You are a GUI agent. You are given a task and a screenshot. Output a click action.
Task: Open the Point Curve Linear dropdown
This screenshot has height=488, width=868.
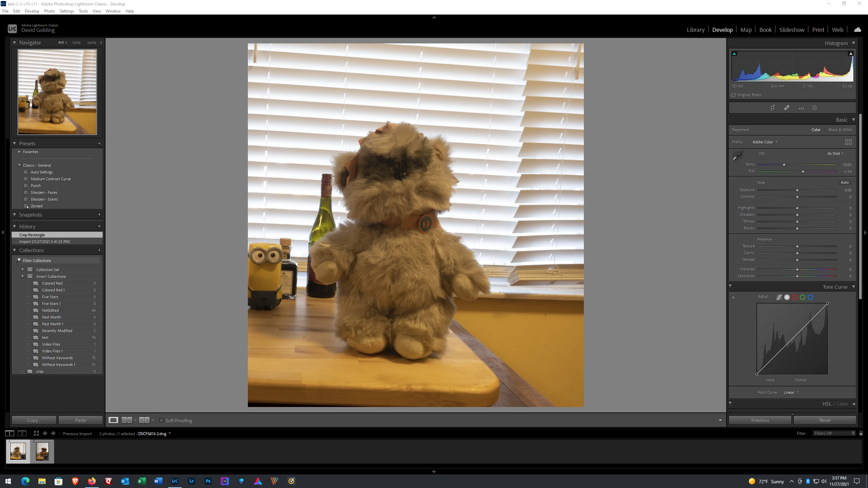(x=791, y=392)
